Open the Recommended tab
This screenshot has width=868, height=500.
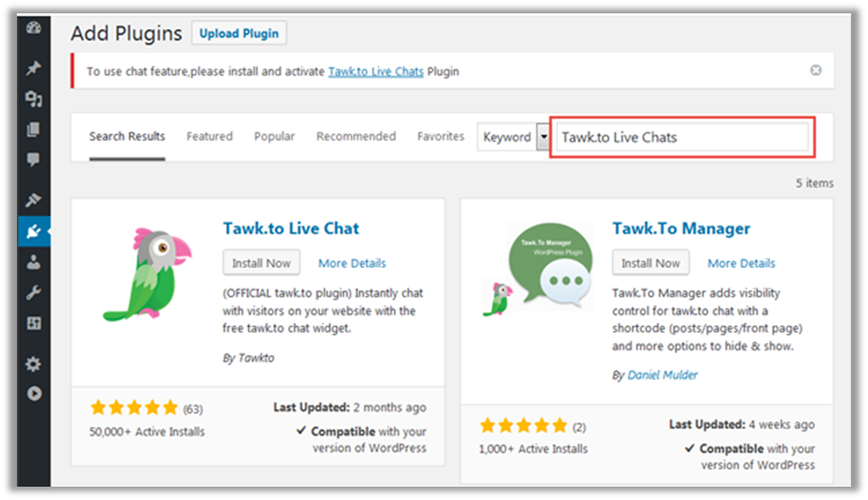[x=356, y=136]
